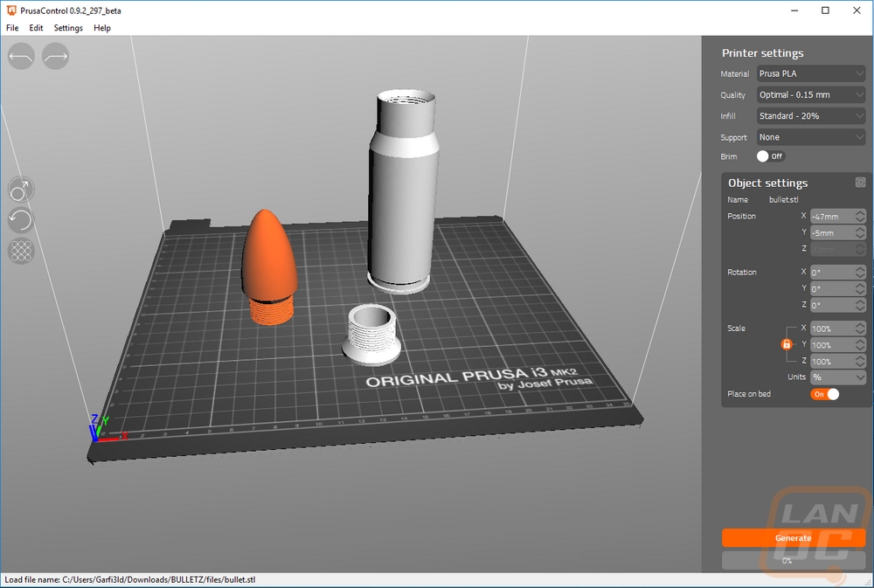The image size is (874, 588).
Task: Open the Material dropdown showing Prusa PLA
Action: (x=811, y=73)
